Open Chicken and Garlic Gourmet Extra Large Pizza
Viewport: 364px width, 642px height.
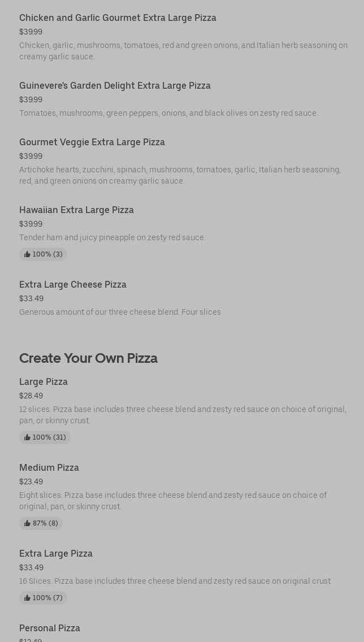pyautogui.click(x=118, y=18)
